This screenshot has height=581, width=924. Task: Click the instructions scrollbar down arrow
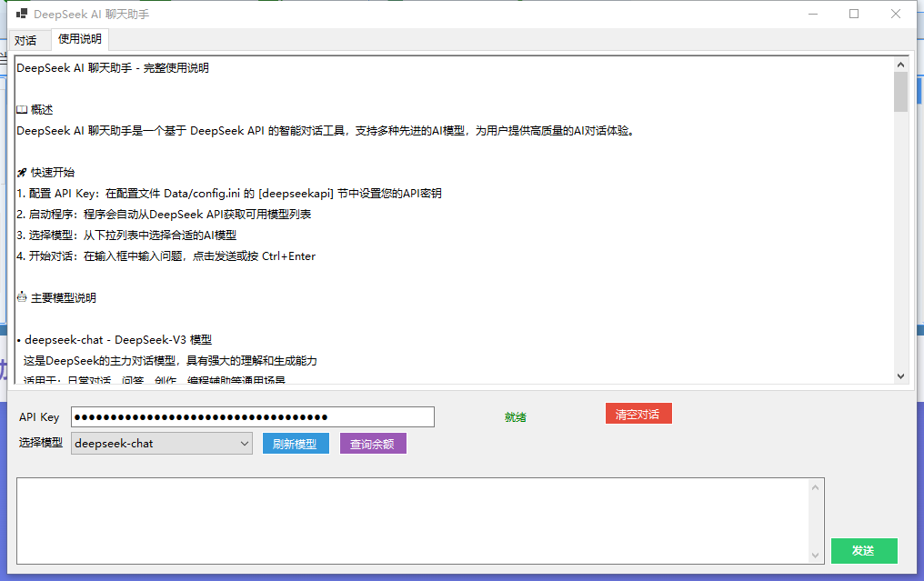pos(900,376)
